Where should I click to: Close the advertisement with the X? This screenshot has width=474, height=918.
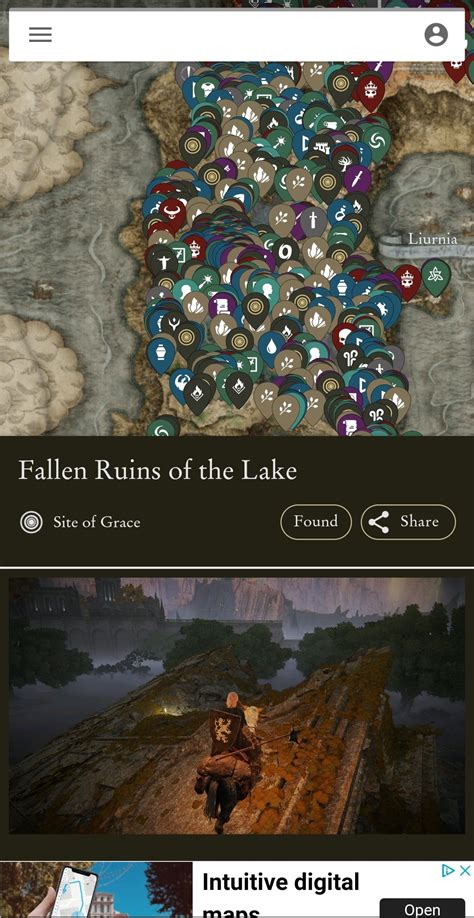click(464, 870)
